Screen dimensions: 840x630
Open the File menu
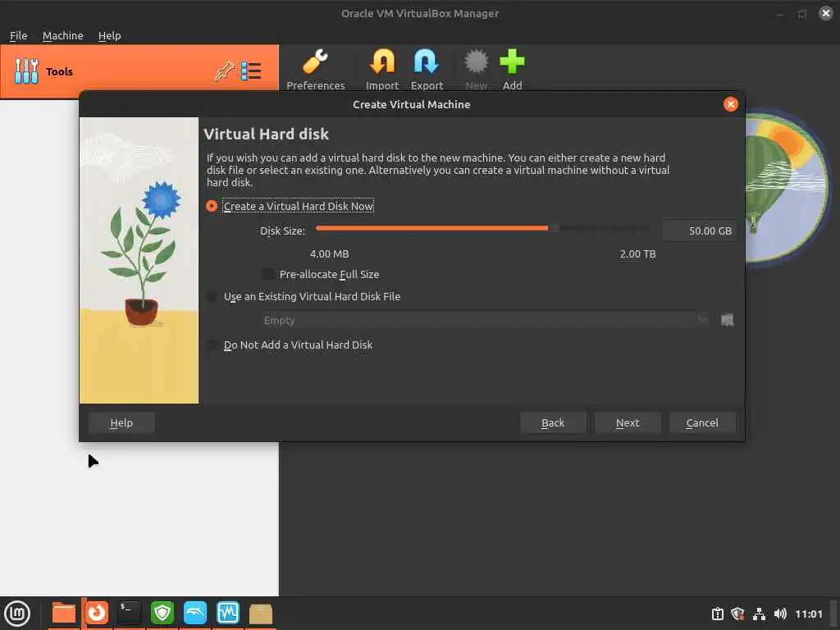click(18, 35)
